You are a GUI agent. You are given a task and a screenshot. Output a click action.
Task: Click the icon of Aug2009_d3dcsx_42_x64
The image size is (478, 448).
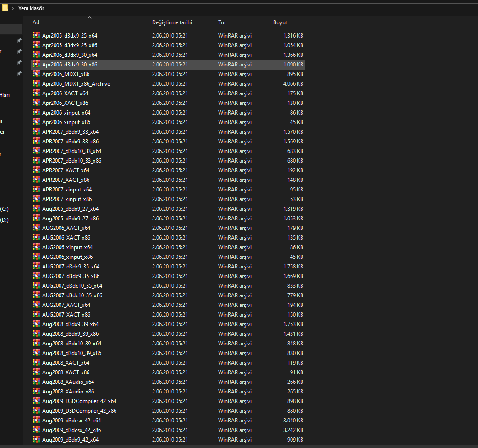click(x=37, y=420)
